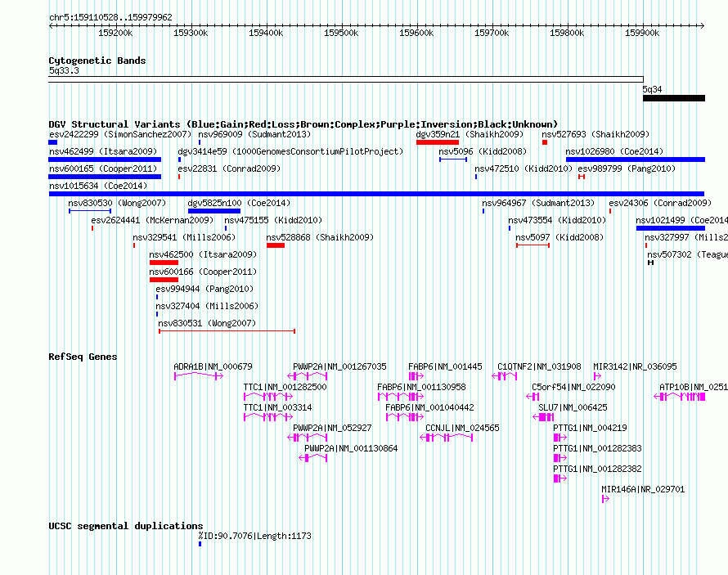Select the TTC1|NM_001282500 gene model
Image resolution: width=728 pixels, height=575 pixels.
point(268,397)
